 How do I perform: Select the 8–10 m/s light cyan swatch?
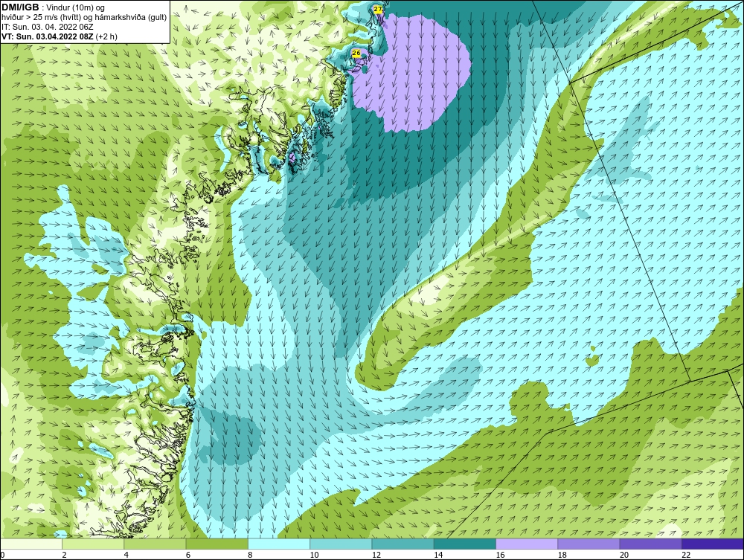tap(279, 544)
